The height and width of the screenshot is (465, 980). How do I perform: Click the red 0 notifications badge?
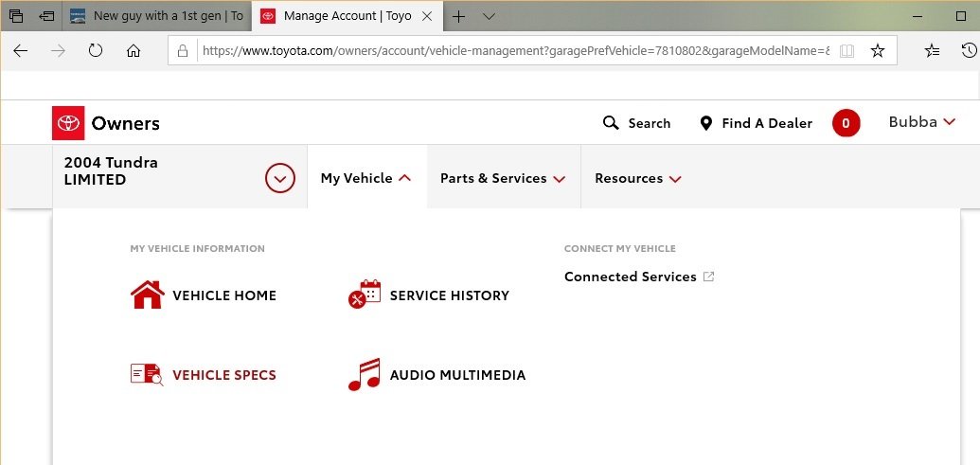(x=846, y=123)
